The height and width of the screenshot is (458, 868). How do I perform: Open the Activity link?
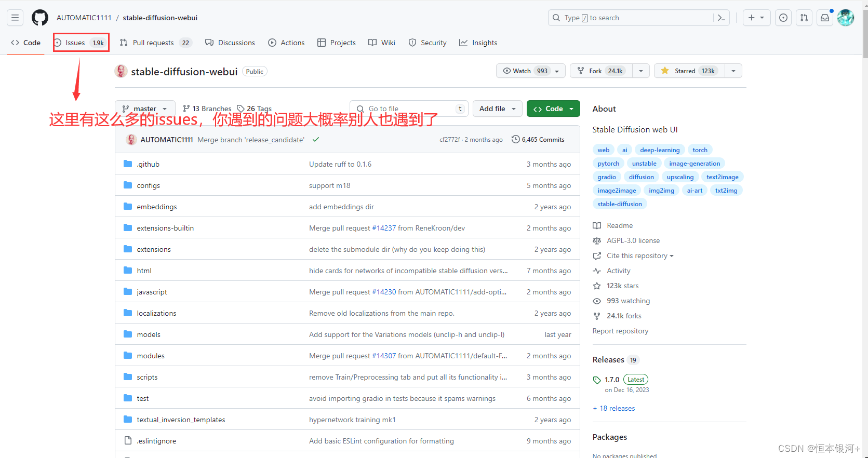pos(611,271)
